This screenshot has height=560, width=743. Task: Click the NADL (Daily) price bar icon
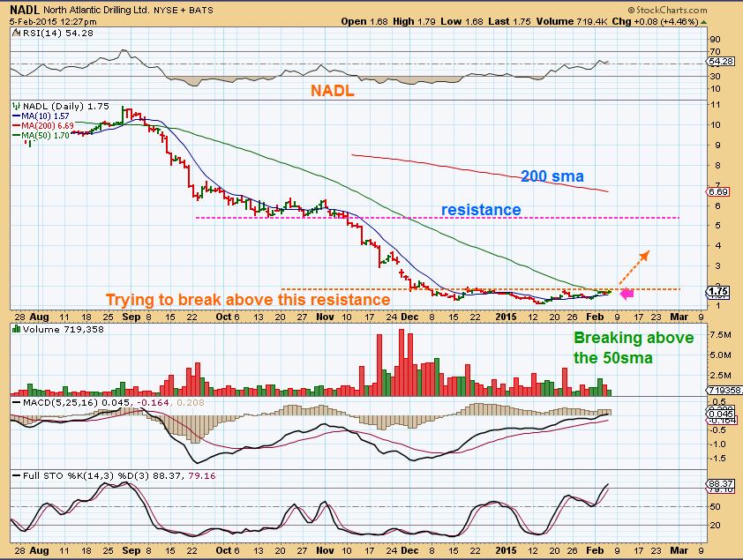coord(17,106)
